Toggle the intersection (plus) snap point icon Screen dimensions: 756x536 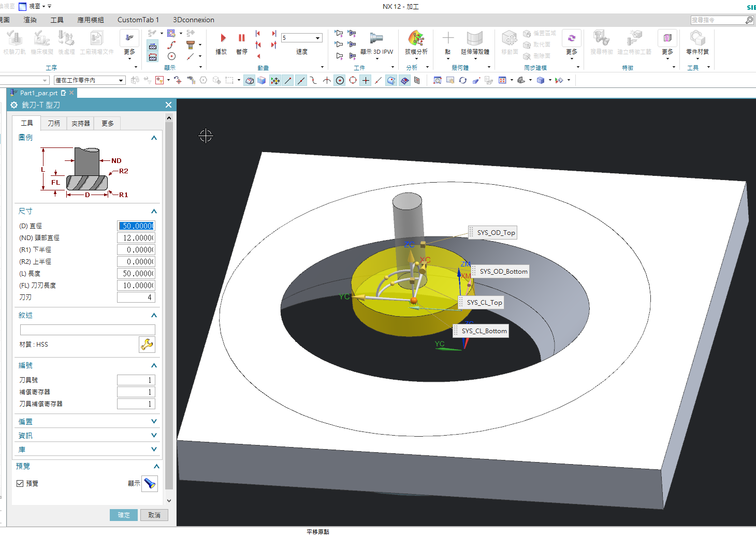point(366,80)
